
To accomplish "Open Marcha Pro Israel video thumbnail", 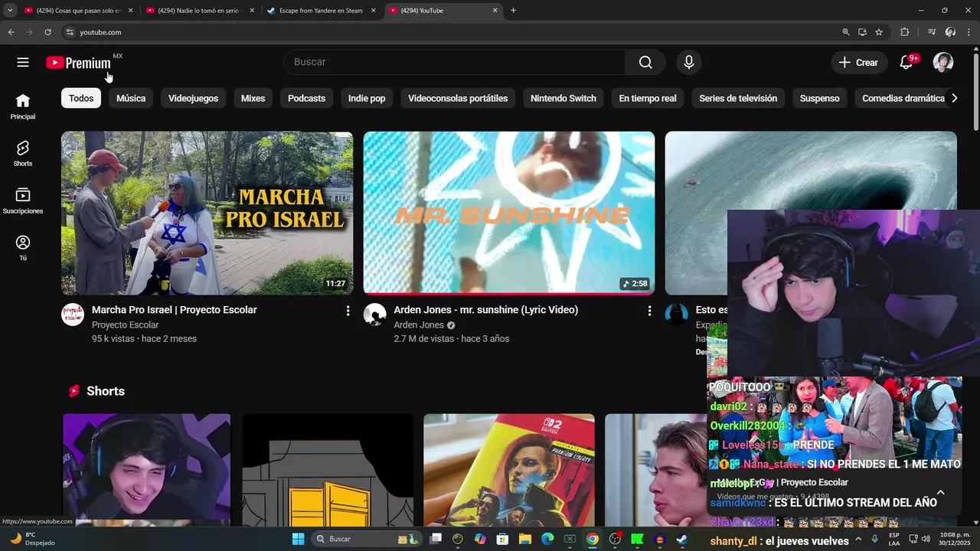I will click(207, 213).
